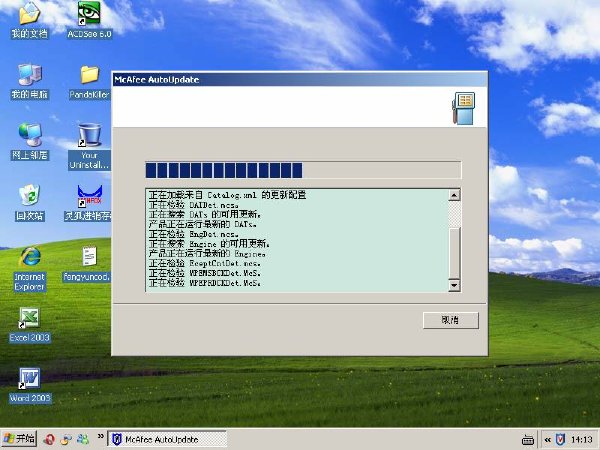Click the log line 正在搜索 DATs 的可用更新
Screen dimensions: 600x450
point(205,214)
